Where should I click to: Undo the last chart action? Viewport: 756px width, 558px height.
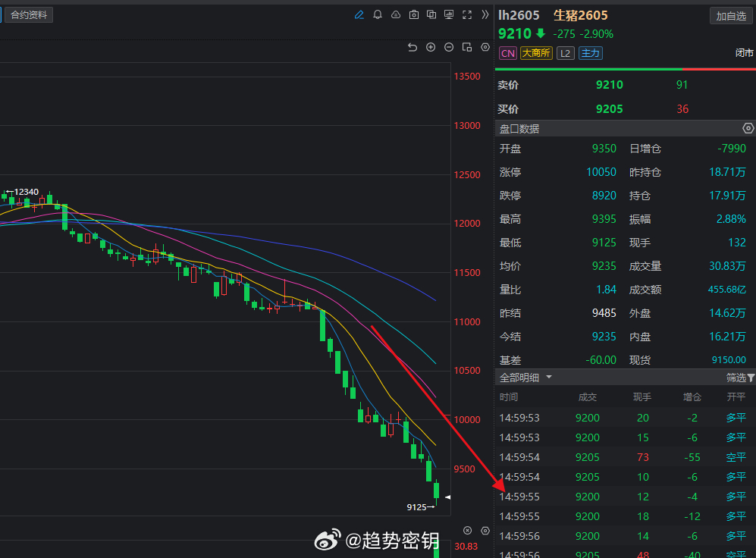tap(413, 47)
